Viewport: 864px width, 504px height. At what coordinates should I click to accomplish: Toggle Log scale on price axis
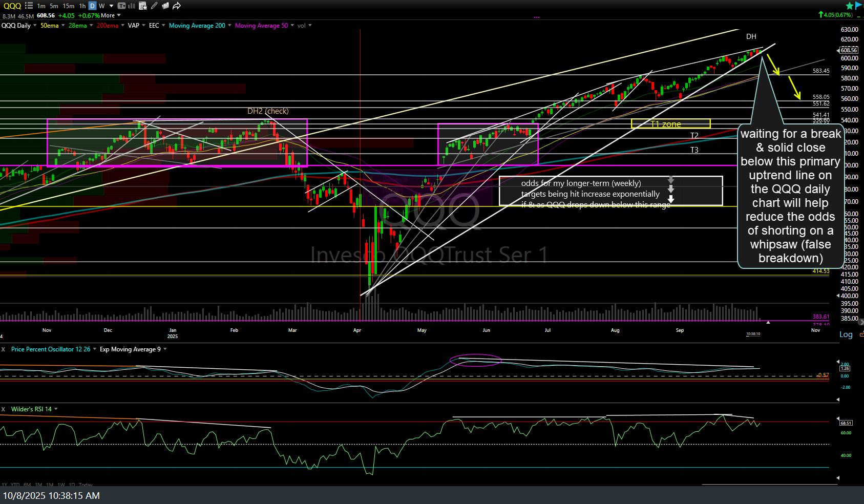click(x=846, y=334)
